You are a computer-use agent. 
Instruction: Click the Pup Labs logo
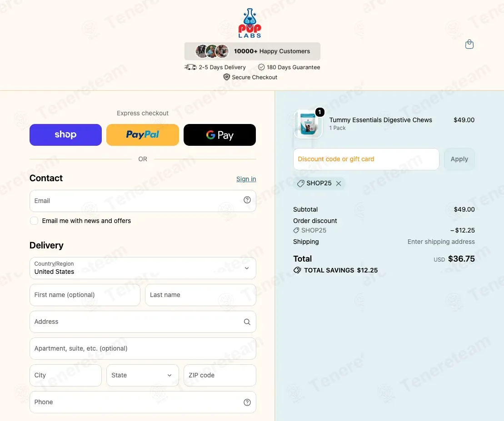pyautogui.click(x=250, y=23)
